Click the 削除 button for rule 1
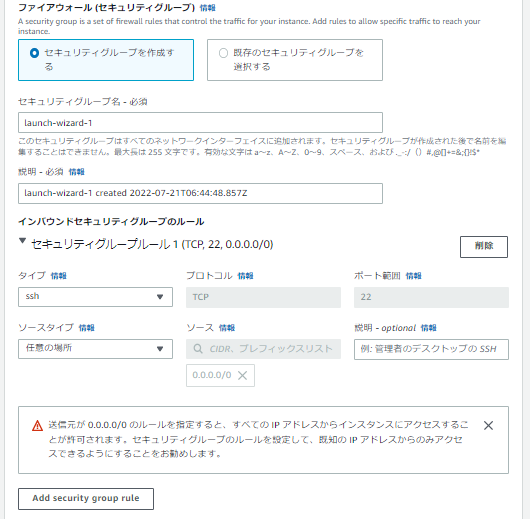Image resolution: width=530 pixels, height=519 pixels. pyautogui.click(x=484, y=247)
